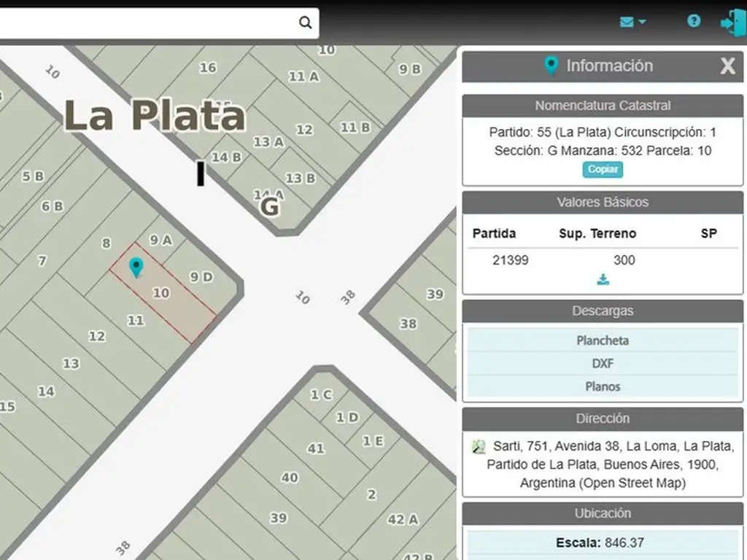
Task: Open the envelope messages dropdown
Action: [632, 22]
